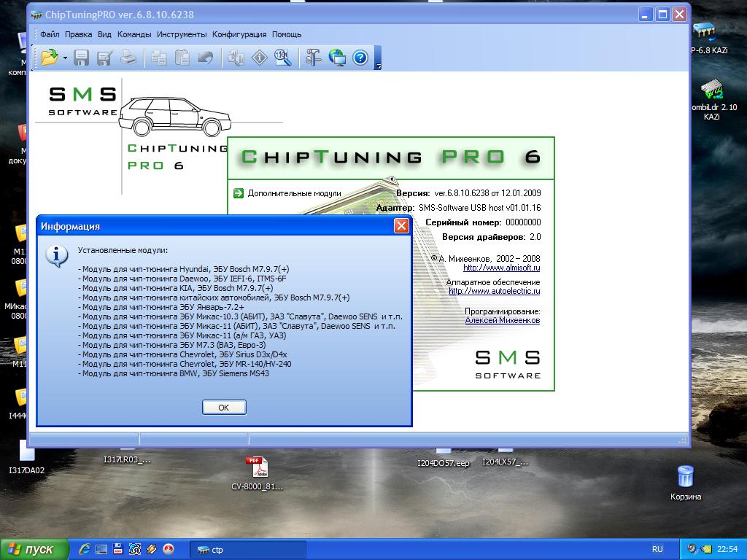Image resolution: width=747 pixels, height=560 pixels.
Task: Click the blue information icon in the dialog
Action: click(57, 257)
